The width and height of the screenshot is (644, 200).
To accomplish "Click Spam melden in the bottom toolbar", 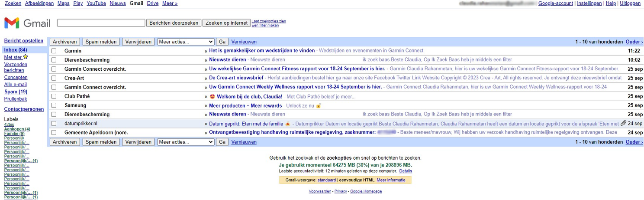I will tap(101, 142).
